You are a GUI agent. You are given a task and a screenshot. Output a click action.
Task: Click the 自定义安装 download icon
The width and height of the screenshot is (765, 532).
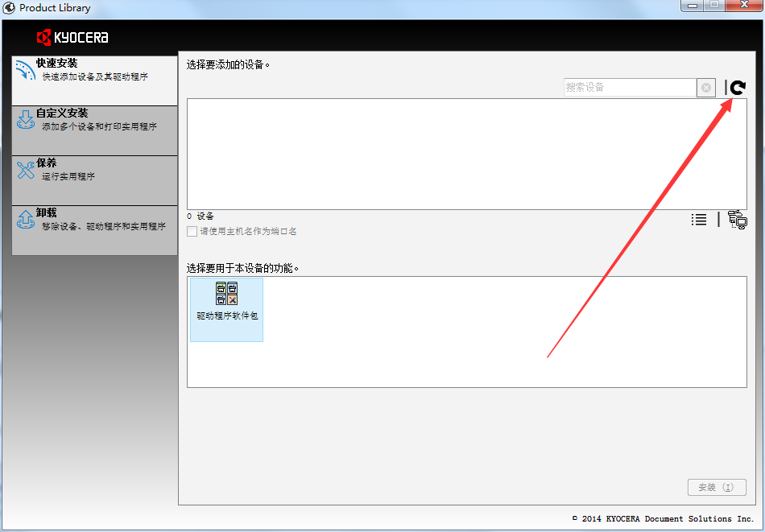coord(25,121)
